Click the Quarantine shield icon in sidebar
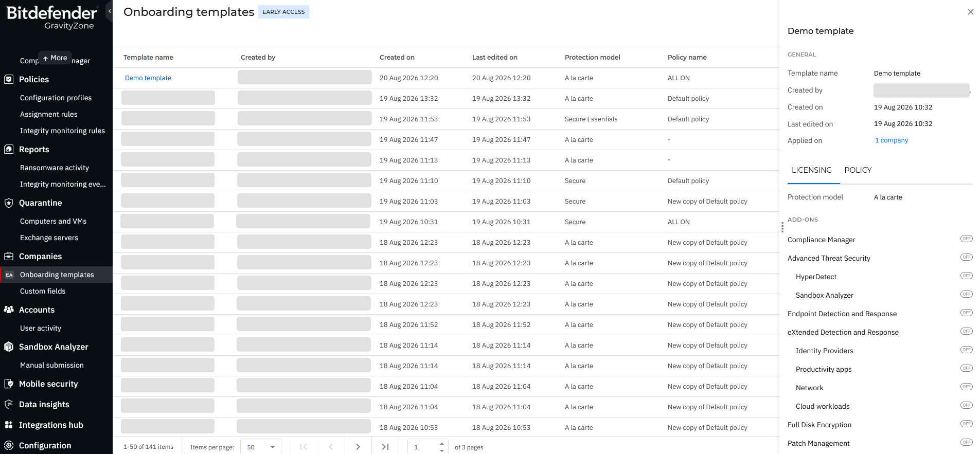This screenshot has width=980, height=454. click(x=9, y=203)
